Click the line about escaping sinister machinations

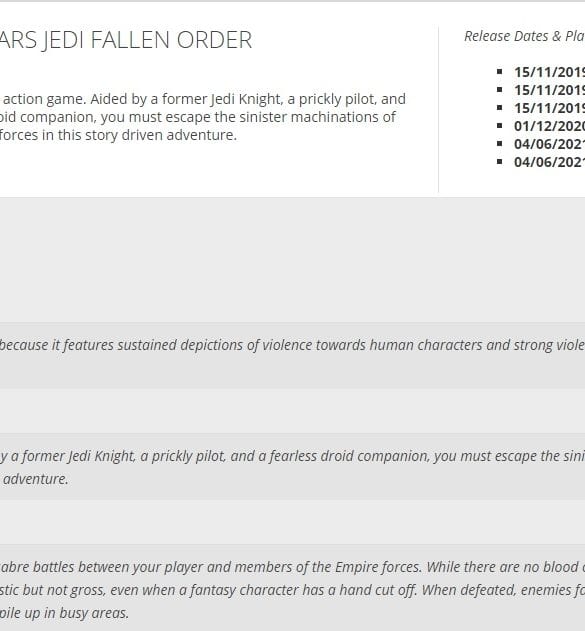tap(198, 117)
